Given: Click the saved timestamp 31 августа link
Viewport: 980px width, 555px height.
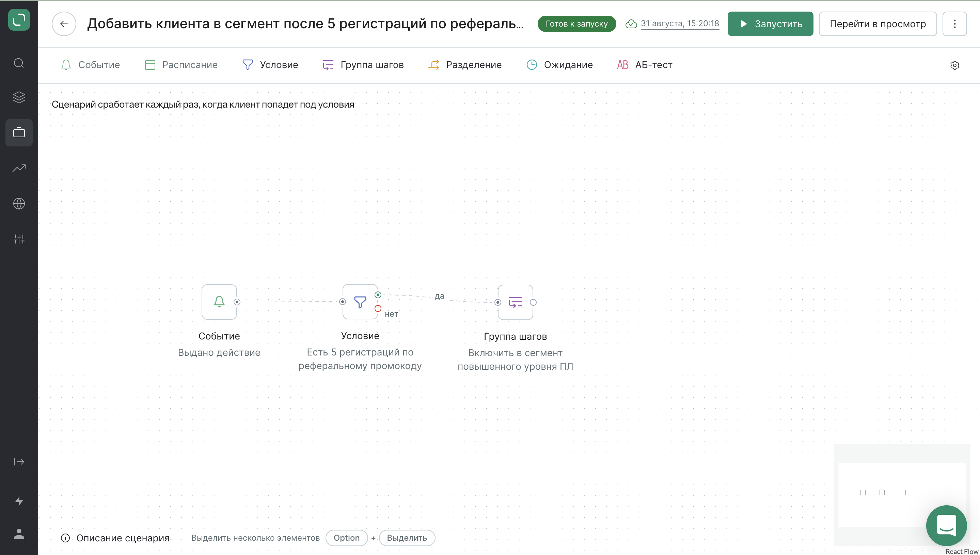Looking at the screenshot, I should tap(680, 23).
